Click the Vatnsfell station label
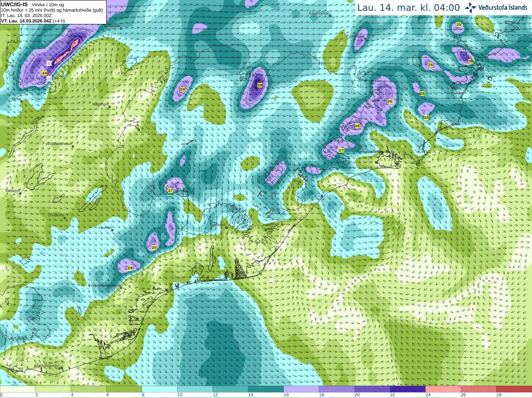This screenshot has height=398, width=532. (12, 190)
